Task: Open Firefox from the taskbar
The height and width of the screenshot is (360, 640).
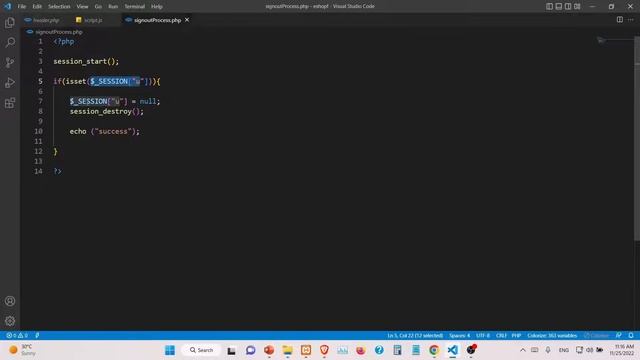Action: pos(361,350)
